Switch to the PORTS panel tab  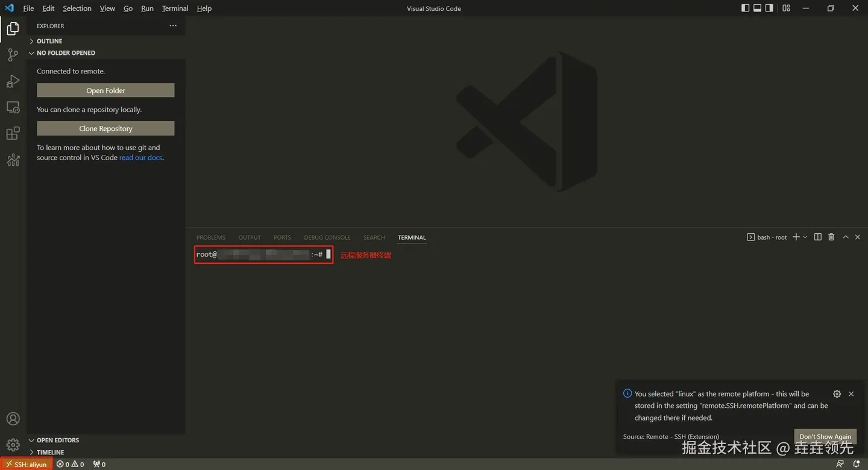[282, 237]
